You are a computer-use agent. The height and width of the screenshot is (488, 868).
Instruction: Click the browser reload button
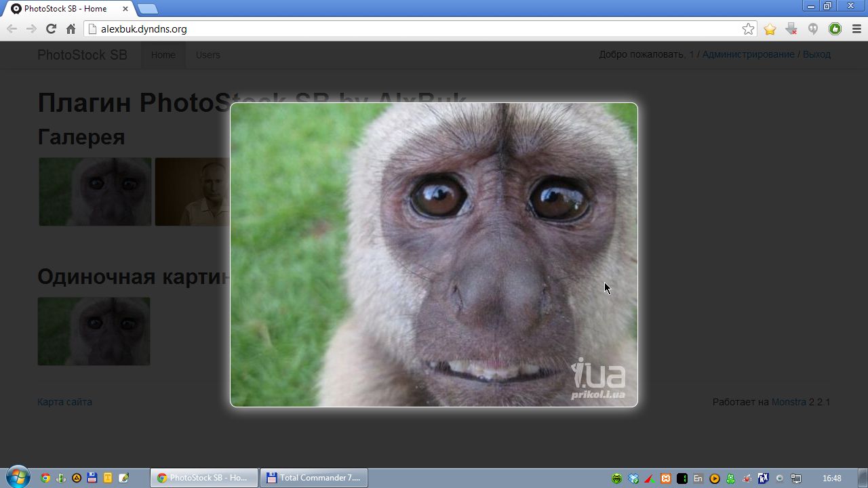coord(51,28)
